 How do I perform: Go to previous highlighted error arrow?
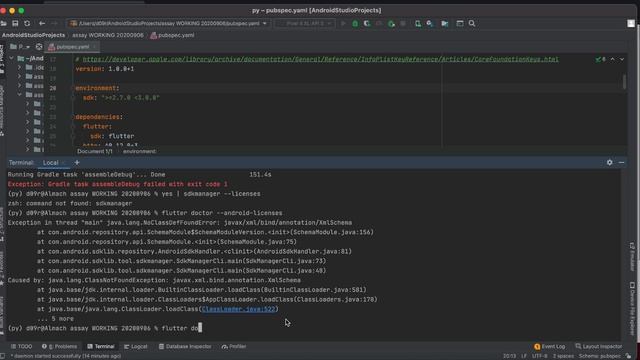(x=612, y=59)
